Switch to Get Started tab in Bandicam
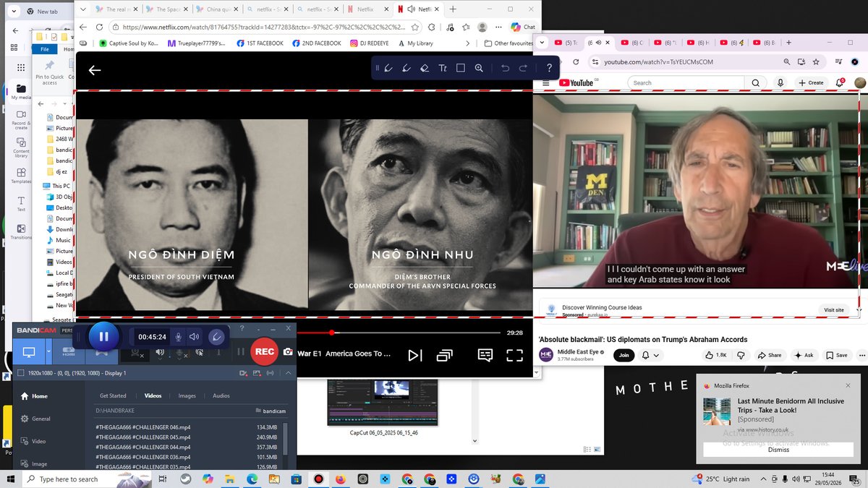The width and height of the screenshot is (868, 488). click(113, 395)
